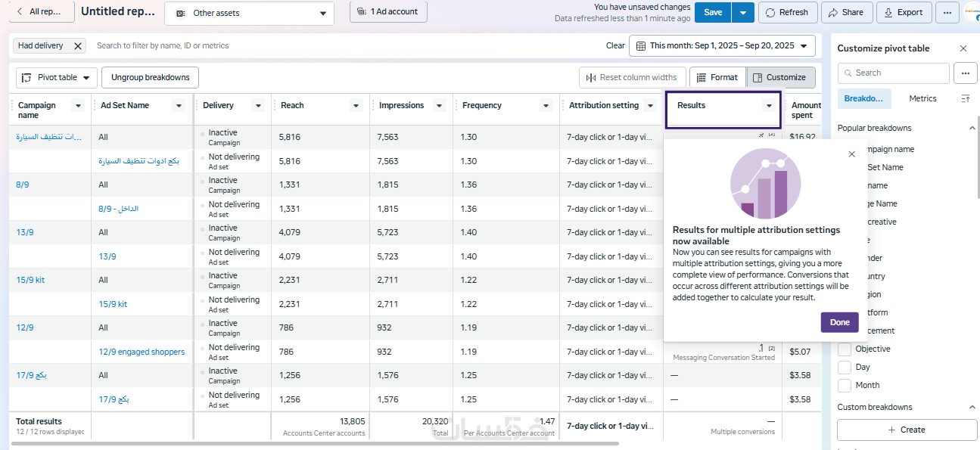Image resolution: width=980 pixels, height=450 pixels.
Task: Close the Customize pivot table panel
Action: [963, 48]
